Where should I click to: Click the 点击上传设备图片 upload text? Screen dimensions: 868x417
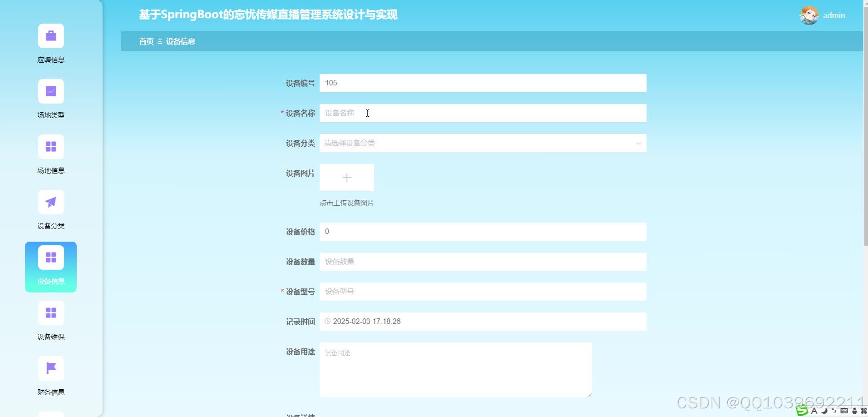(x=347, y=203)
